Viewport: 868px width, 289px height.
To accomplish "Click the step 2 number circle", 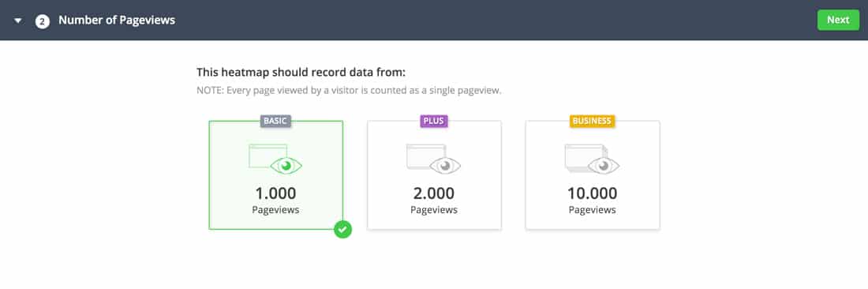I will 42,21.
